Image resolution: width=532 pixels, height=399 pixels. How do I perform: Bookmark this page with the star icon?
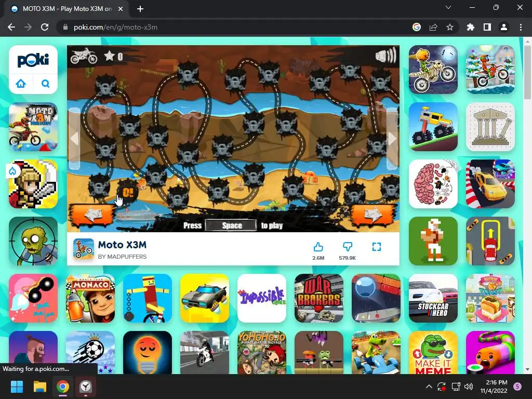450,27
